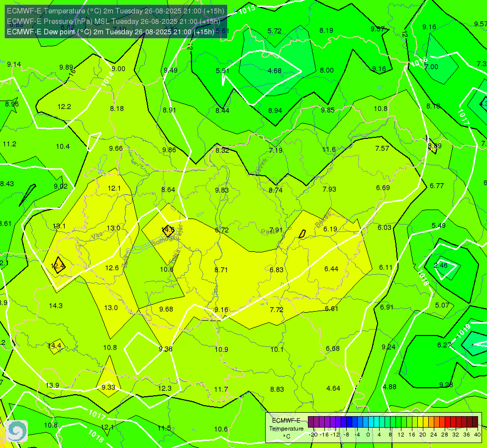Click the 6.27 grid value
Screen dimensions: 487x448
coord(444,345)
